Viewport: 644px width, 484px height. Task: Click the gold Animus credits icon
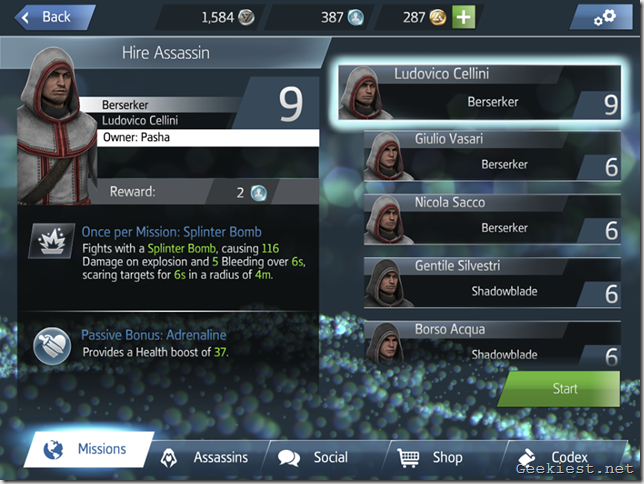(x=438, y=17)
